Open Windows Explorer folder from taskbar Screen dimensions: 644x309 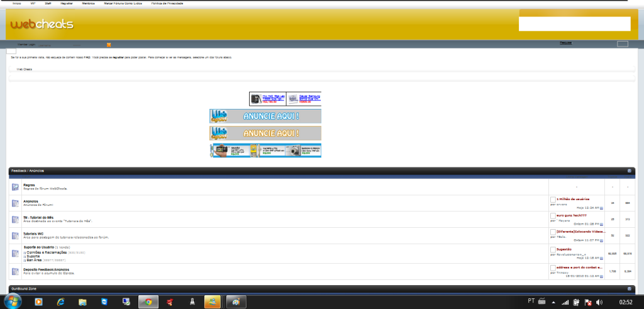(x=82, y=302)
